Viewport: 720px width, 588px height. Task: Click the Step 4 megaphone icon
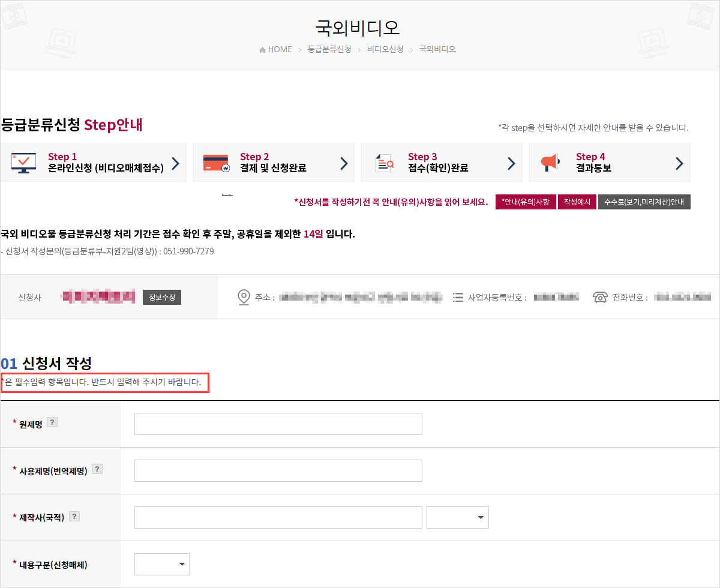click(550, 163)
